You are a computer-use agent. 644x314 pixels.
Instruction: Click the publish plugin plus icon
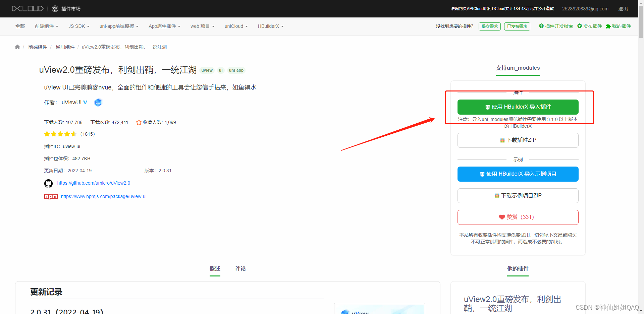click(x=579, y=26)
